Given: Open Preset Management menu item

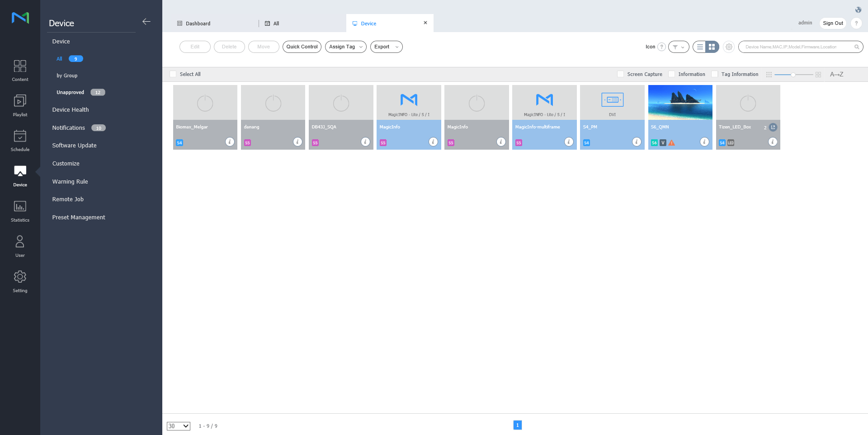Looking at the screenshot, I should tap(79, 217).
